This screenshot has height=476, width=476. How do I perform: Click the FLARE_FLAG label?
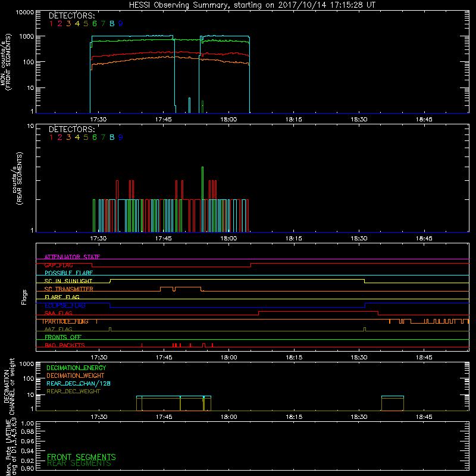[x=62, y=297]
